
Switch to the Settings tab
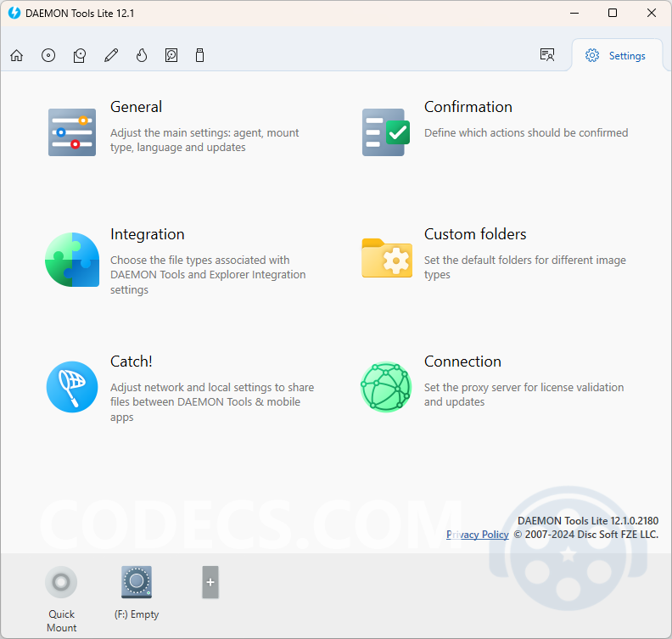617,55
